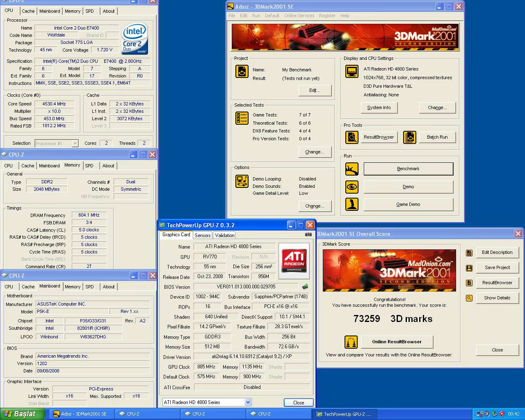Click the Edit Description button
The width and height of the screenshot is (525, 420).
coord(497,252)
